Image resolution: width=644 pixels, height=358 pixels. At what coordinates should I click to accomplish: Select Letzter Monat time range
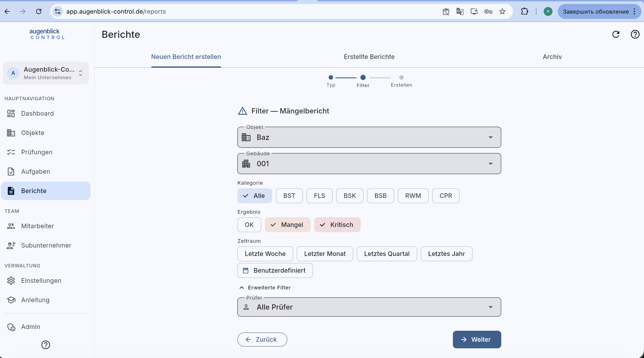pos(325,254)
